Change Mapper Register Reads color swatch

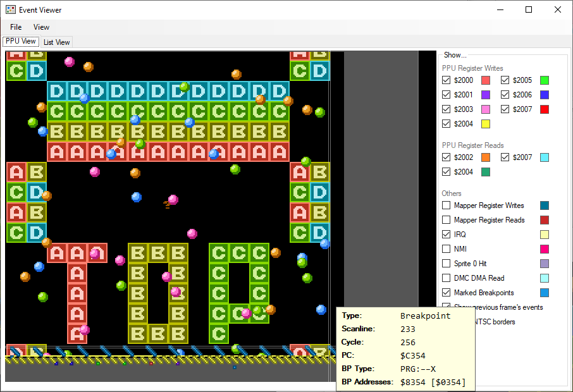click(x=545, y=220)
